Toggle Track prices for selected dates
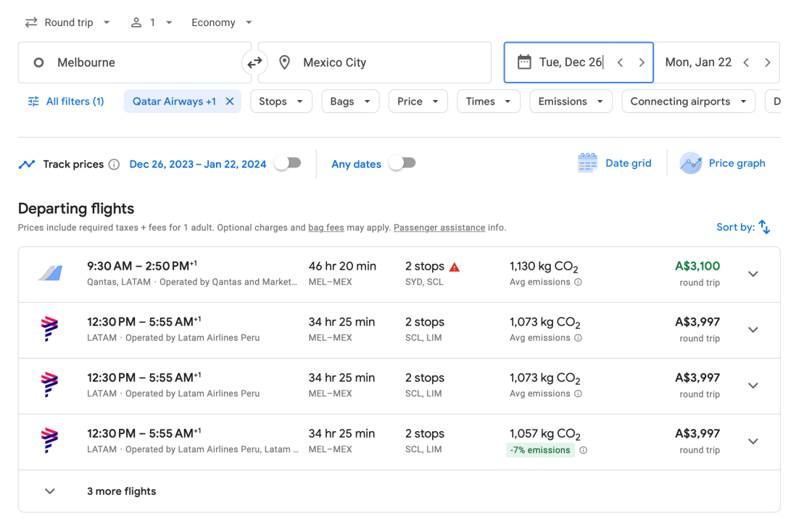The image size is (812, 529). point(287,163)
